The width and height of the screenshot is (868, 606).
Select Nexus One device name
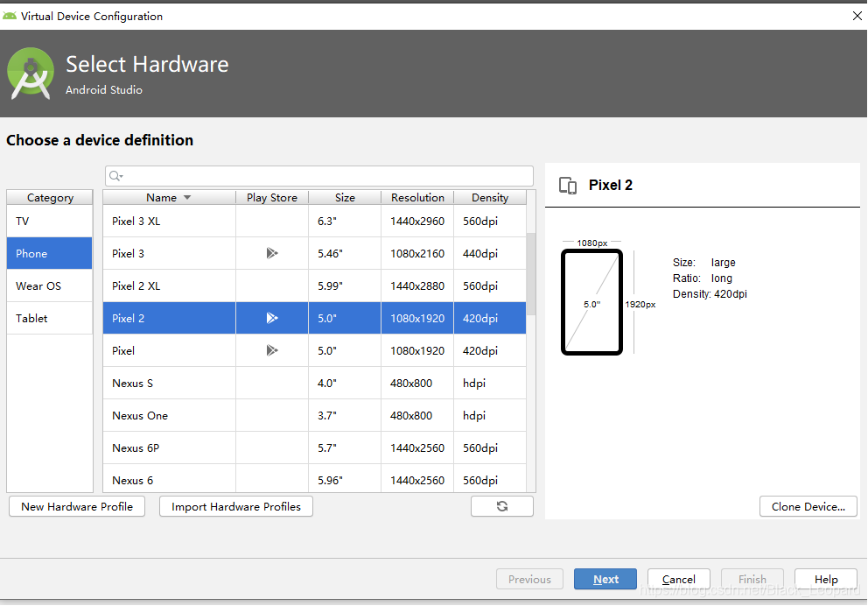pyautogui.click(x=139, y=415)
